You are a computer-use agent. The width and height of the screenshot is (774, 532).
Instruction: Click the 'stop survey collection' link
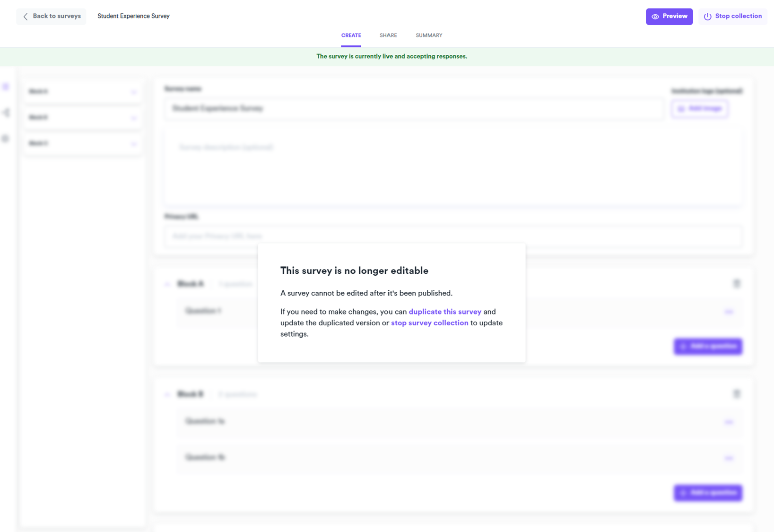[x=429, y=323]
